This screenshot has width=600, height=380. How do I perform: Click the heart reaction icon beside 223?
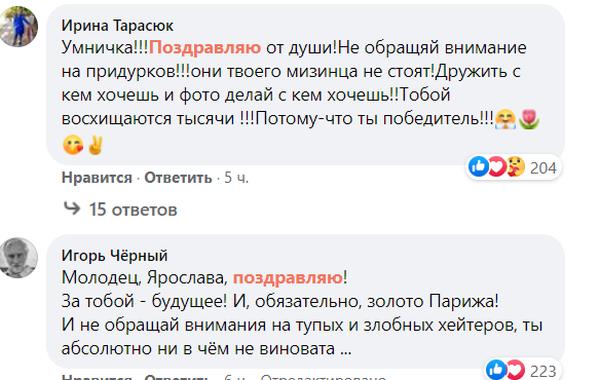click(x=515, y=370)
